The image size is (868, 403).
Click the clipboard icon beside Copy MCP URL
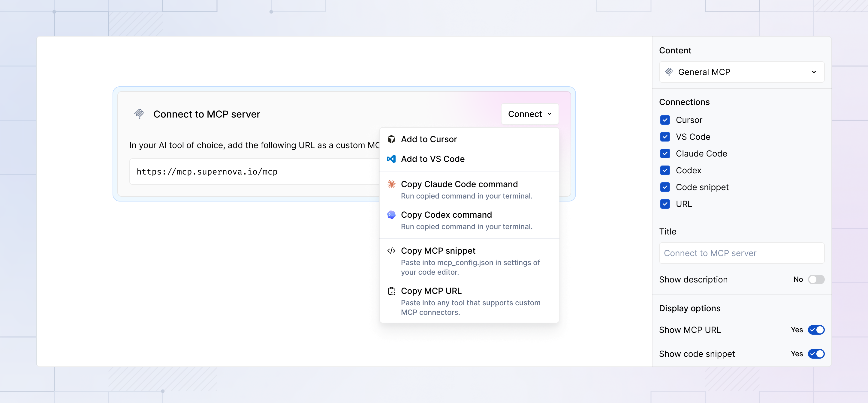[x=391, y=291]
